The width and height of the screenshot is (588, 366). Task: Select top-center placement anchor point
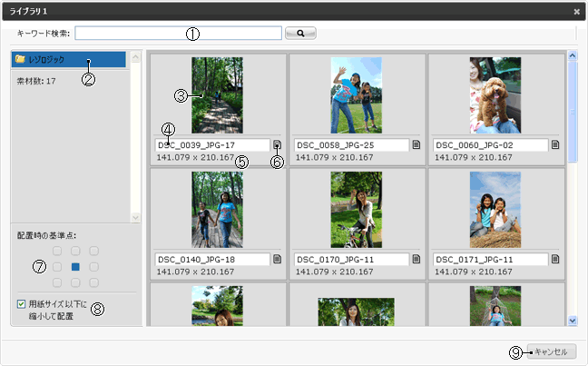pyautogui.click(x=75, y=251)
